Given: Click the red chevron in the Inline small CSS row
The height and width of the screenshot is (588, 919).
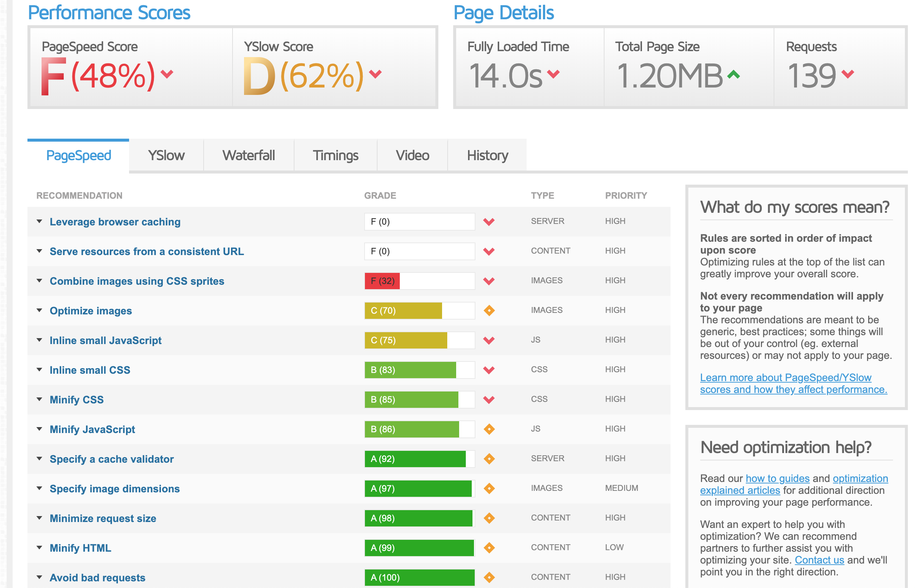Looking at the screenshot, I should coord(489,370).
